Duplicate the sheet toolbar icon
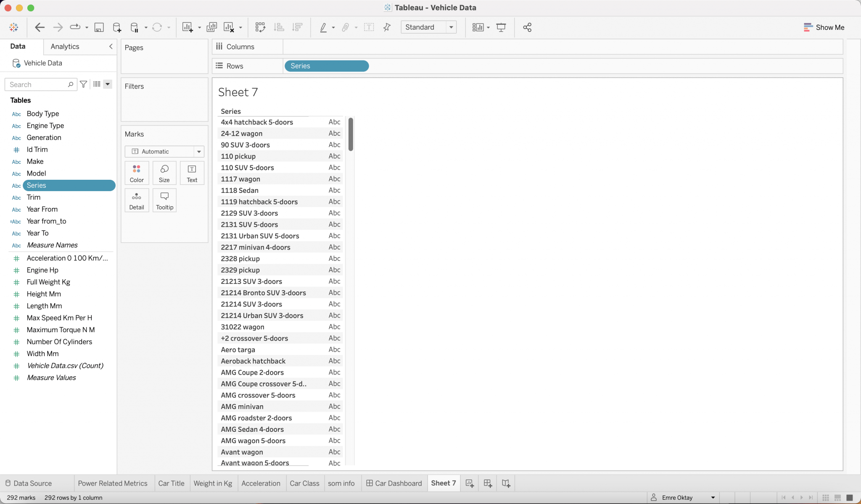The width and height of the screenshot is (861, 504). (x=211, y=27)
